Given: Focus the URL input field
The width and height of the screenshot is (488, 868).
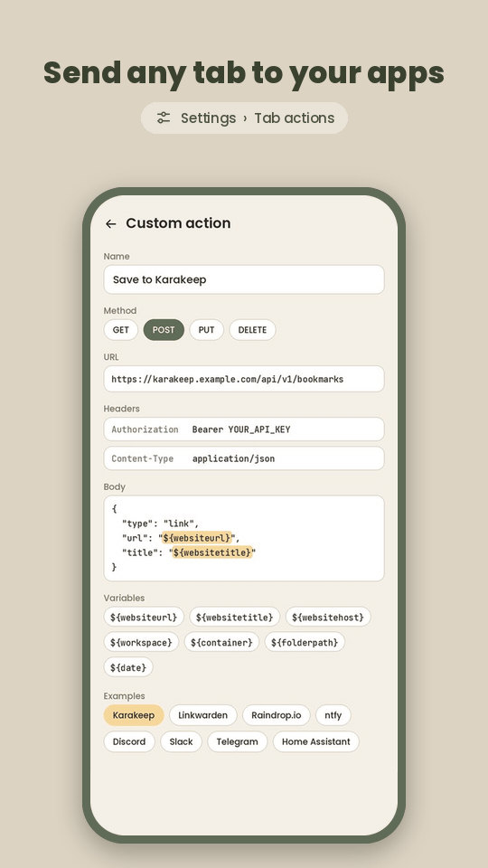Looking at the screenshot, I should [244, 379].
